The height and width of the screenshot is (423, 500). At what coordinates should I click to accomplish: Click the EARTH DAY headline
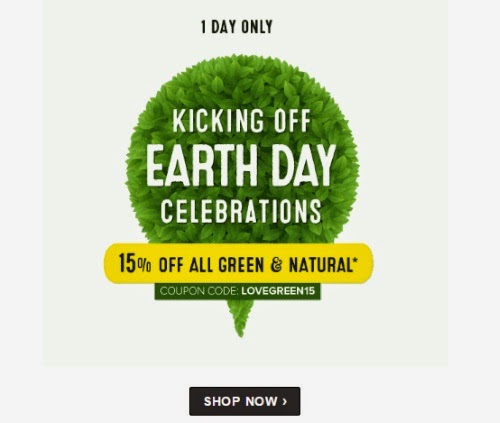click(241, 166)
